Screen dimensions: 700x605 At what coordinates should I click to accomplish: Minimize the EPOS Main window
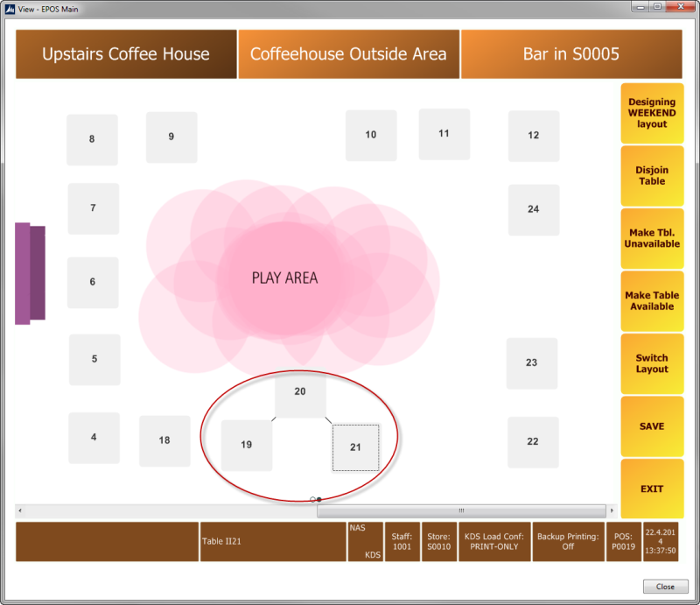[x=640, y=6]
